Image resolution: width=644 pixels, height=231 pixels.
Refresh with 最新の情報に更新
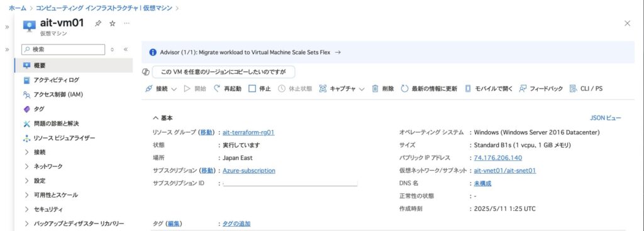[x=429, y=89]
